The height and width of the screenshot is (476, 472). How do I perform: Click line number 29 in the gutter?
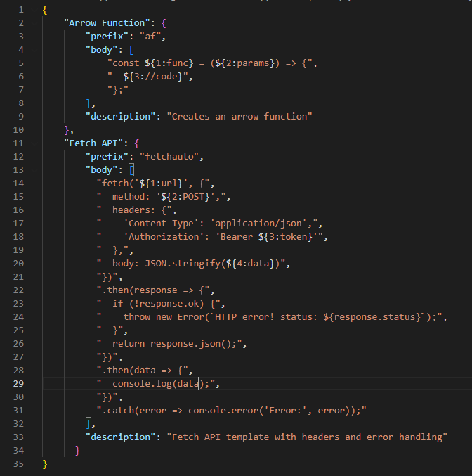(x=18, y=384)
